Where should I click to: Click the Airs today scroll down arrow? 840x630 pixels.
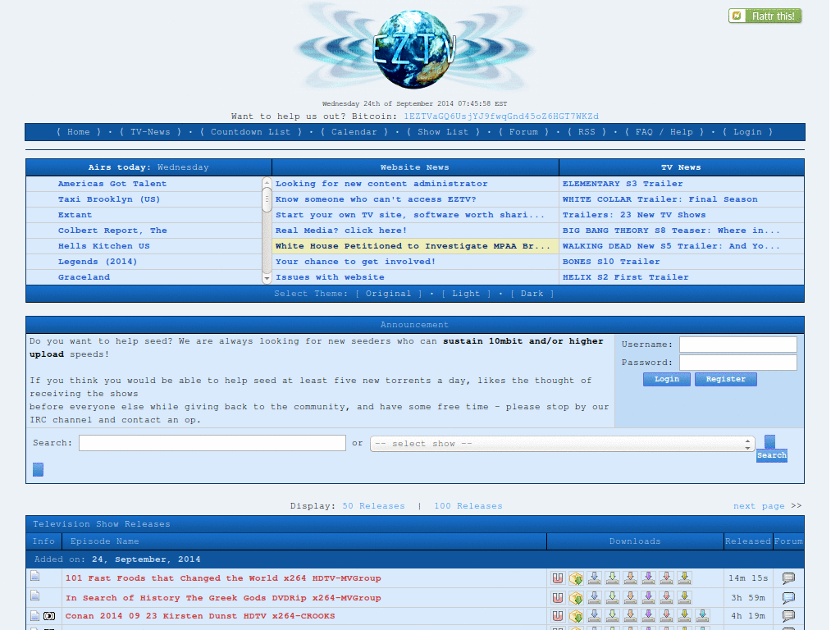click(267, 279)
